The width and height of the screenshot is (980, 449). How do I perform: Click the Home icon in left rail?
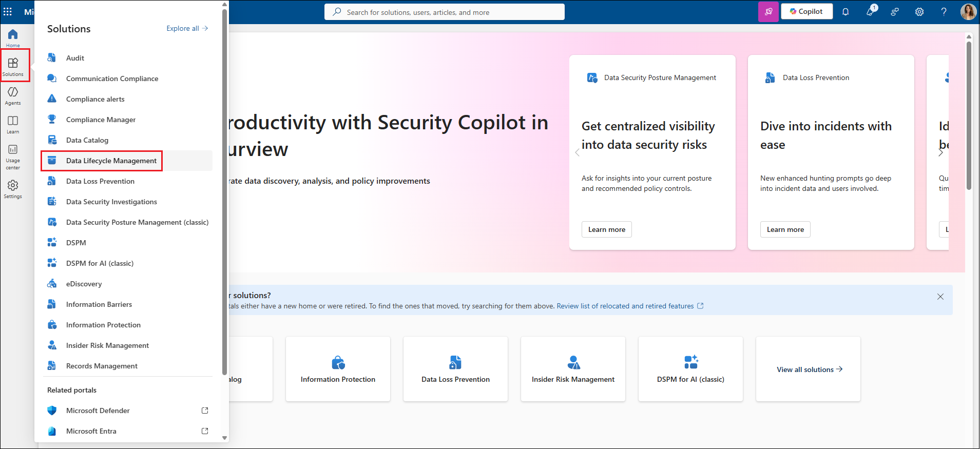pyautogui.click(x=13, y=37)
